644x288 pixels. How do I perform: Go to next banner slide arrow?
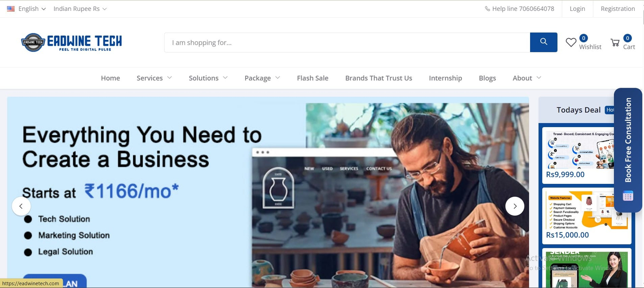515,206
